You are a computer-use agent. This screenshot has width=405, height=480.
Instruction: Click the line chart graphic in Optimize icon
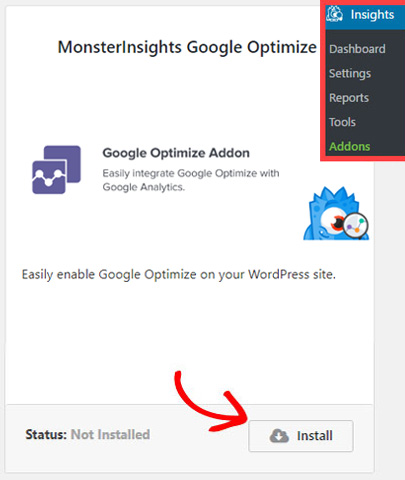point(49,177)
